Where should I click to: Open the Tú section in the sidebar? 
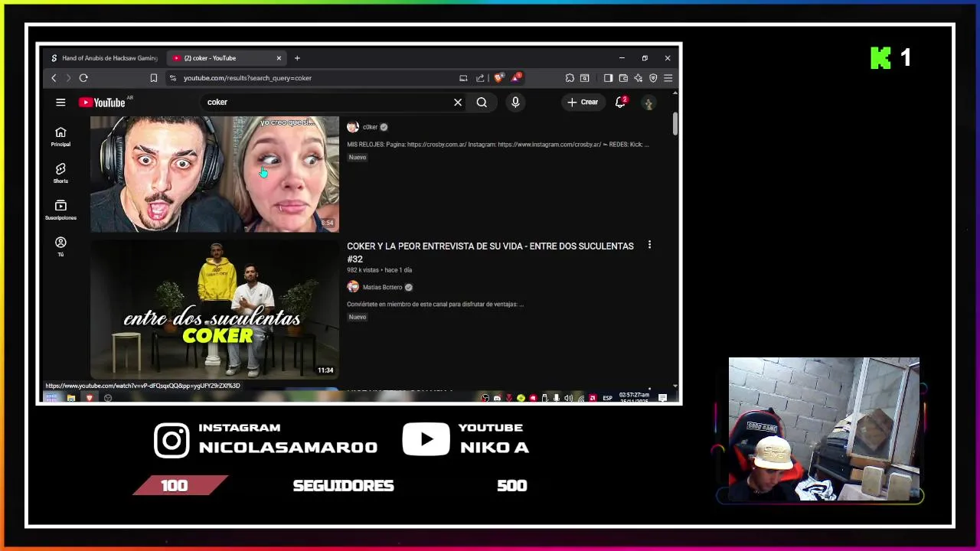coord(60,246)
